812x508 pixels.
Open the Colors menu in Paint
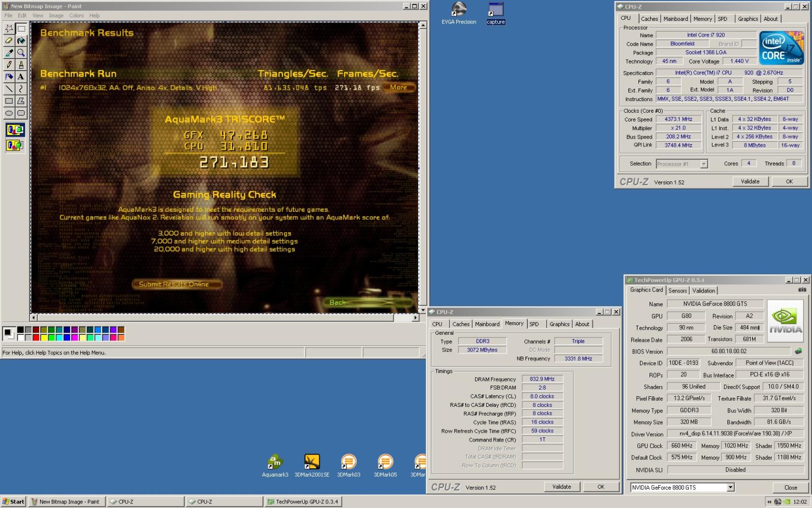tap(76, 16)
